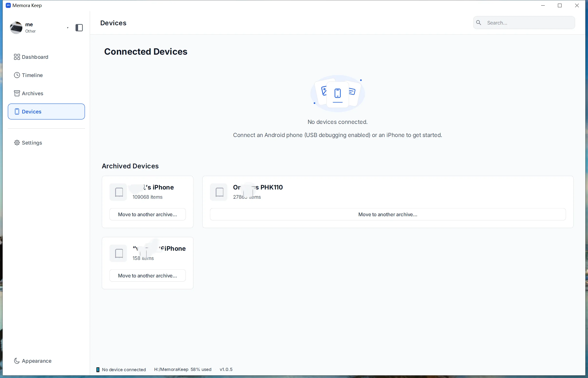This screenshot has width=588, height=378.
Task: Go to the Timeline section
Action: [46, 75]
